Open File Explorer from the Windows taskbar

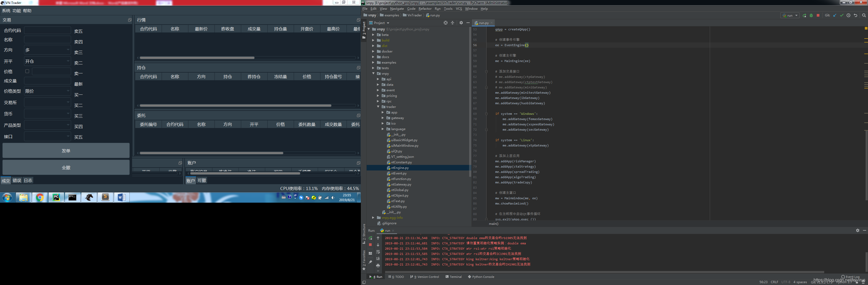click(23, 197)
